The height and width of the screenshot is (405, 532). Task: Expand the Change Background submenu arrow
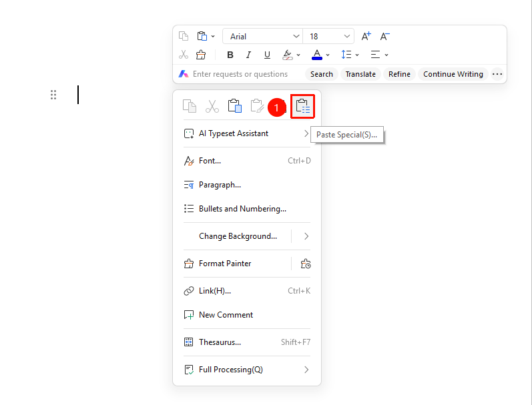[306, 236]
